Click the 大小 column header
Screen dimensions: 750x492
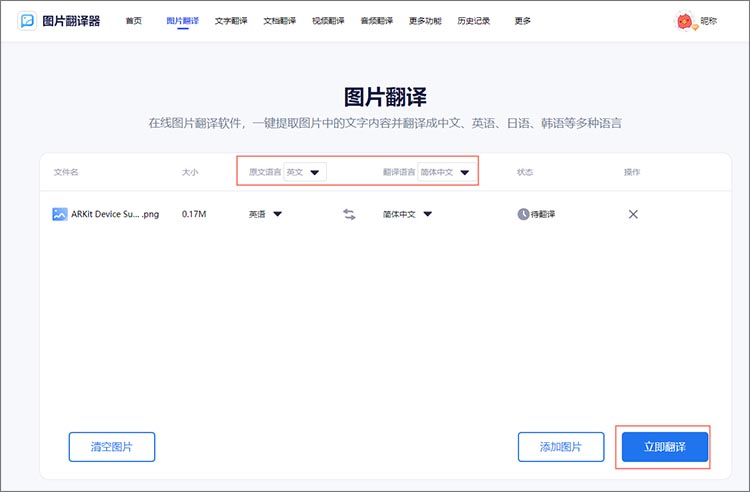190,172
